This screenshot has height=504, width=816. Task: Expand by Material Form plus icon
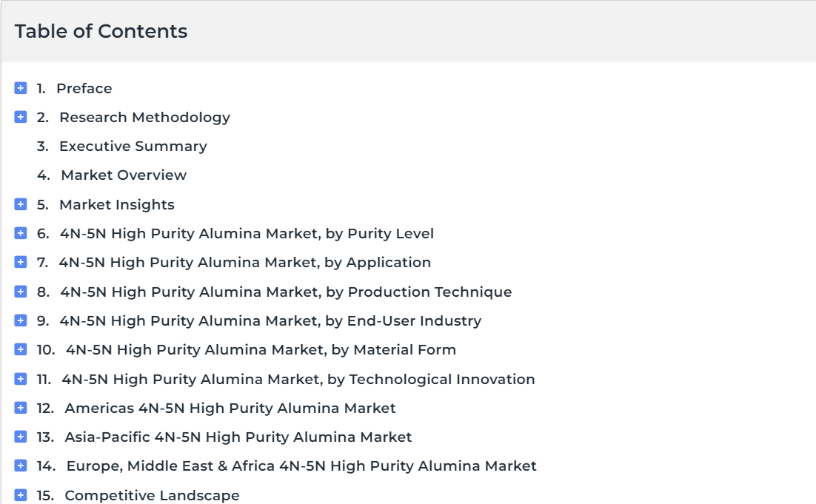coord(20,349)
